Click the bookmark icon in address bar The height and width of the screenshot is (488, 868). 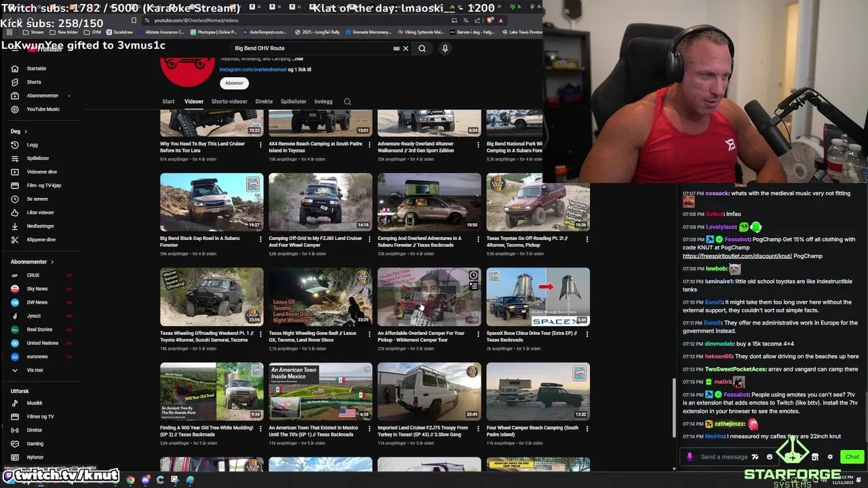(x=134, y=20)
